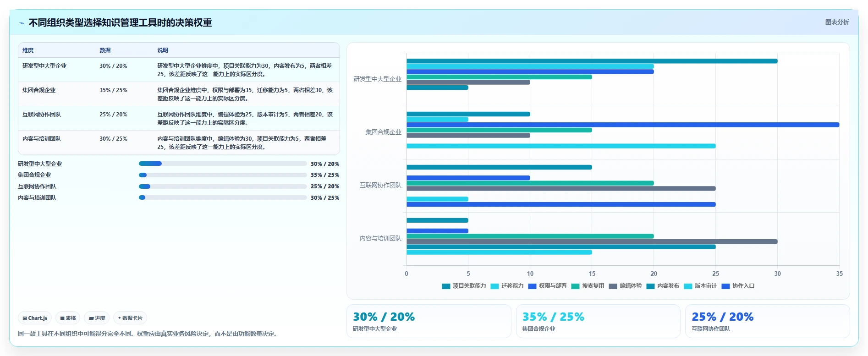Hide the 编辑体验 legend series
This screenshot has height=356, width=868.
625,286
